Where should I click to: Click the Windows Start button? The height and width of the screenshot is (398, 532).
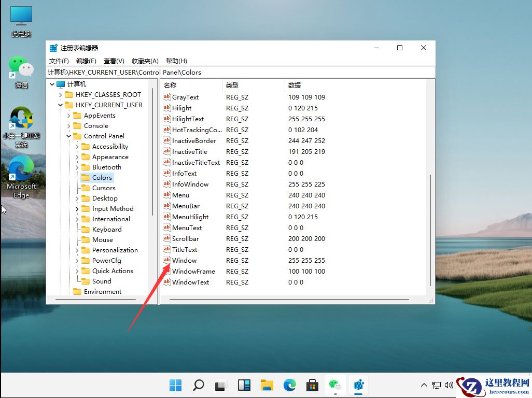click(175, 385)
